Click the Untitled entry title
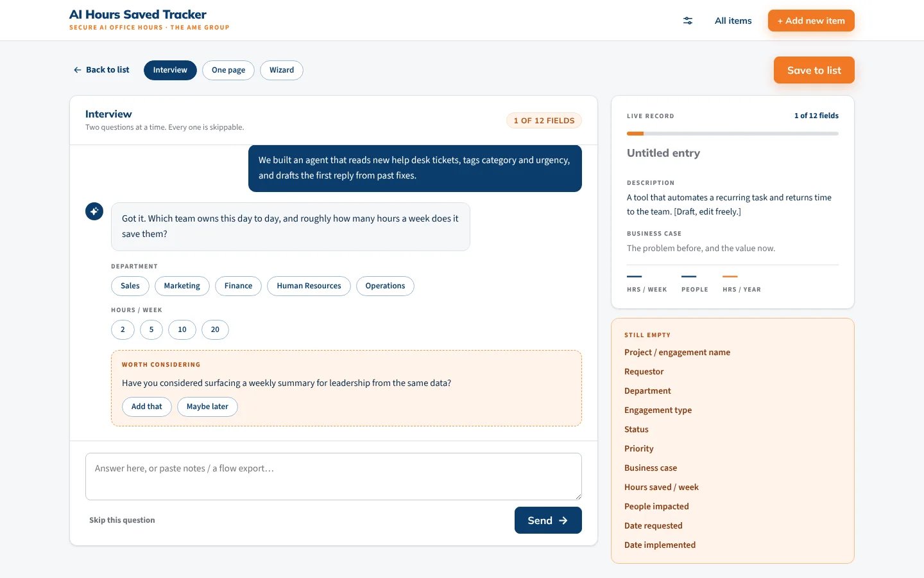This screenshot has width=924, height=578. [x=663, y=153]
